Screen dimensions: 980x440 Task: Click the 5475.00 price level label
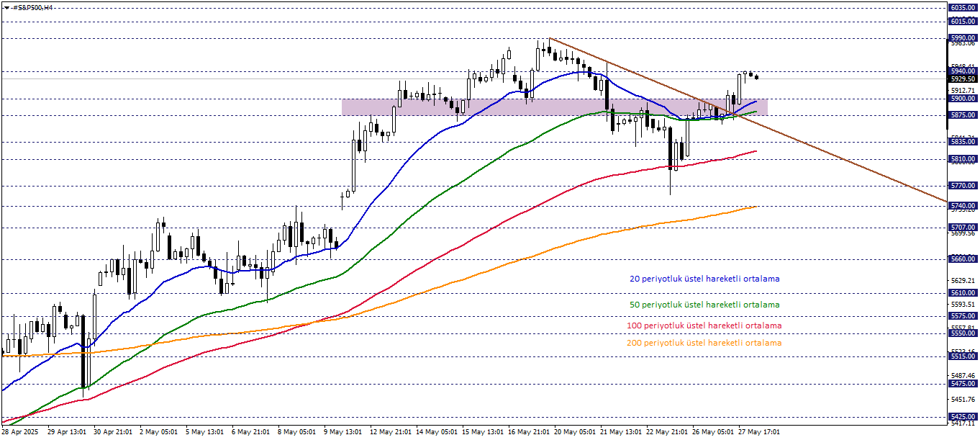pyautogui.click(x=963, y=384)
